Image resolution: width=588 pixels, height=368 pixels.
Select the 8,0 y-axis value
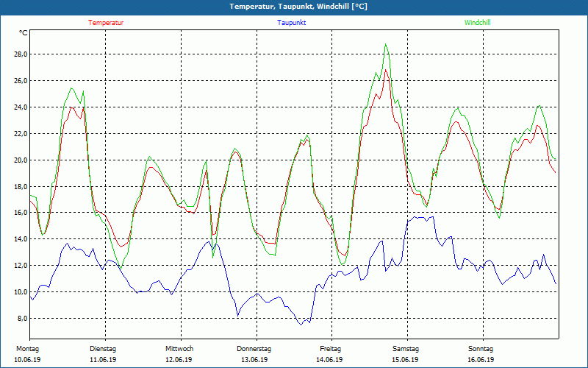22,319
